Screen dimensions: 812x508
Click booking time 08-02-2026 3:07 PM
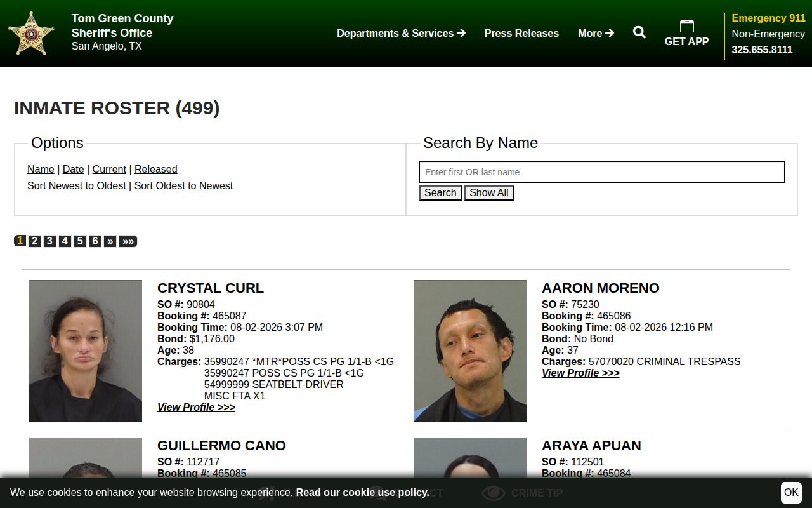click(x=277, y=327)
